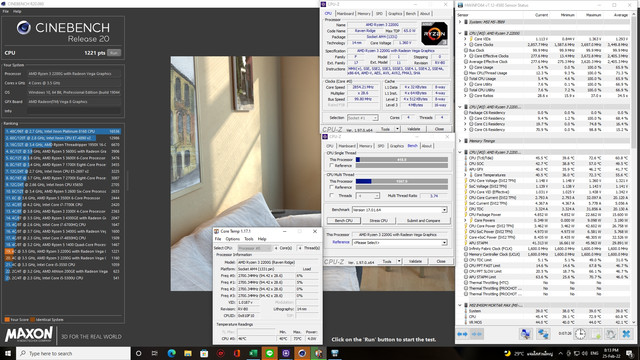Open Microsoft Store from taskbar
Viewport: 640px width, 360px height.
click(x=204, y=353)
